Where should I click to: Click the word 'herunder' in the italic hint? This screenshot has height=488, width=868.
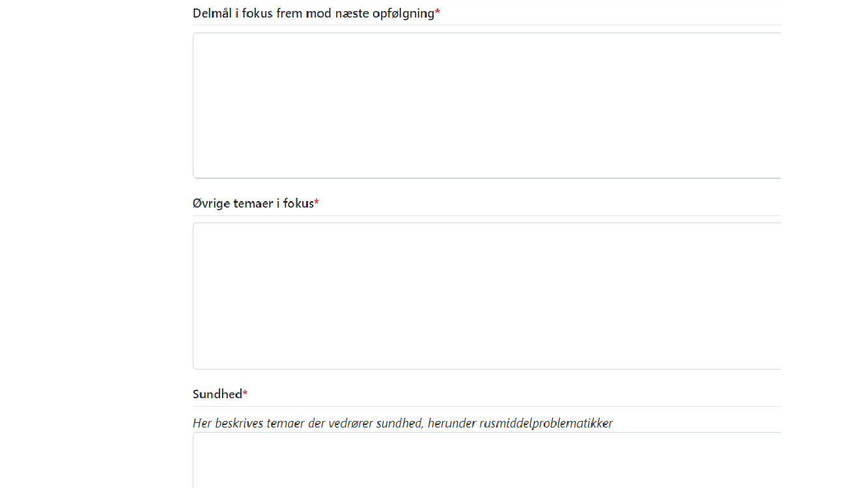click(x=451, y=424)
